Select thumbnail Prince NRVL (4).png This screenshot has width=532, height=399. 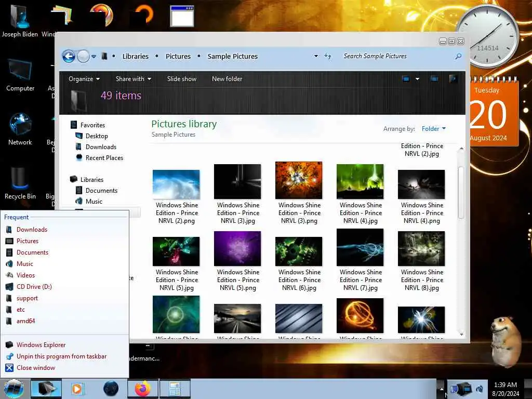[421, 184]
